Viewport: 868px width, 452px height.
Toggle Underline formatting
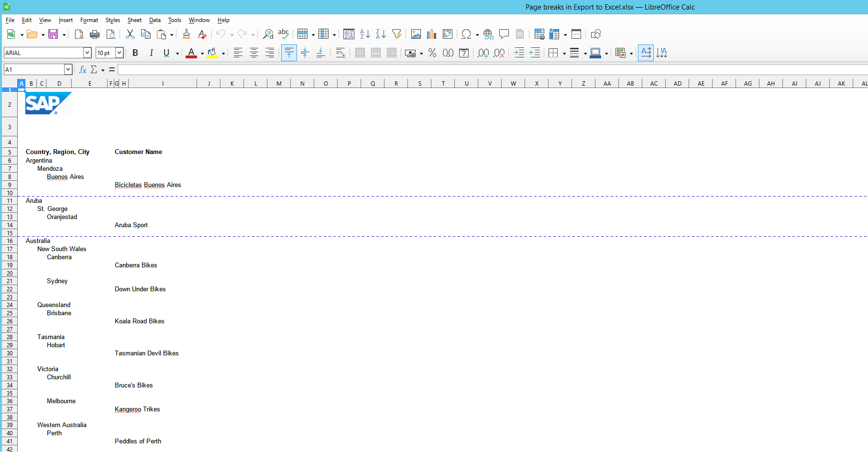click(166, 53)
